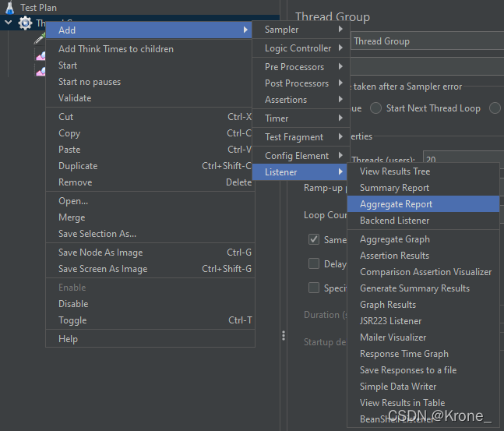Click the Thread Group name field

[x=428, y=41]
